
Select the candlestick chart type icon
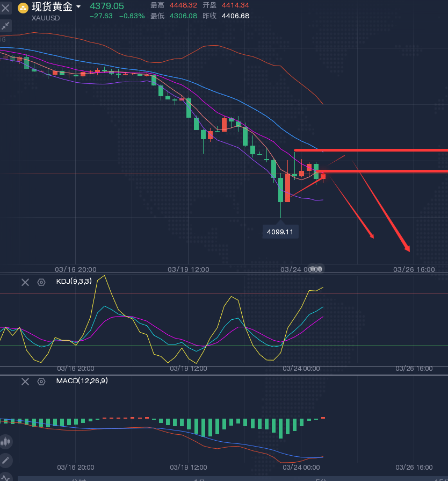point(6,442)
